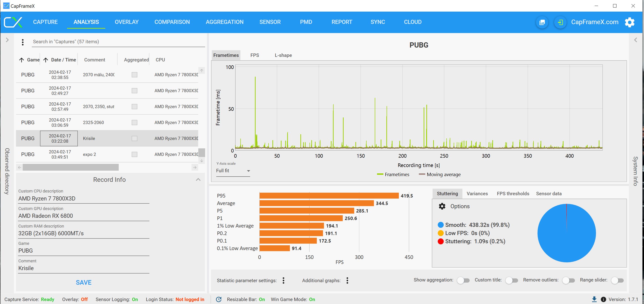Viewport: 644px width, 304px height.
Task: Enable Show aggregation switch
Action: (x=463, y=281)
